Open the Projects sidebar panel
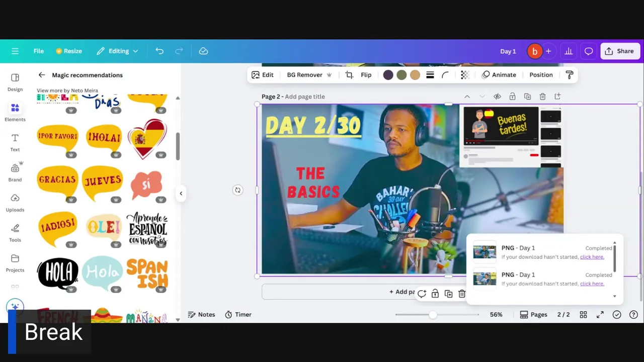The image size is (644, 362). [15, 263]
